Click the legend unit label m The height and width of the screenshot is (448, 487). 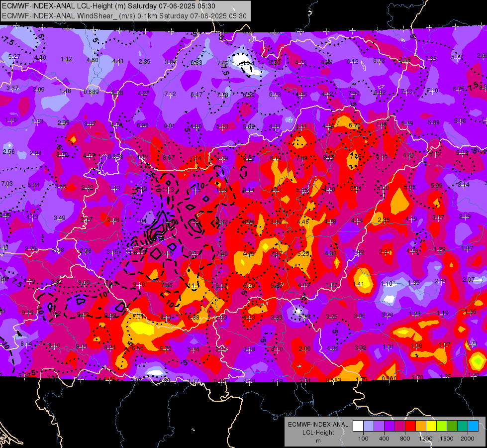click(318, 441)
